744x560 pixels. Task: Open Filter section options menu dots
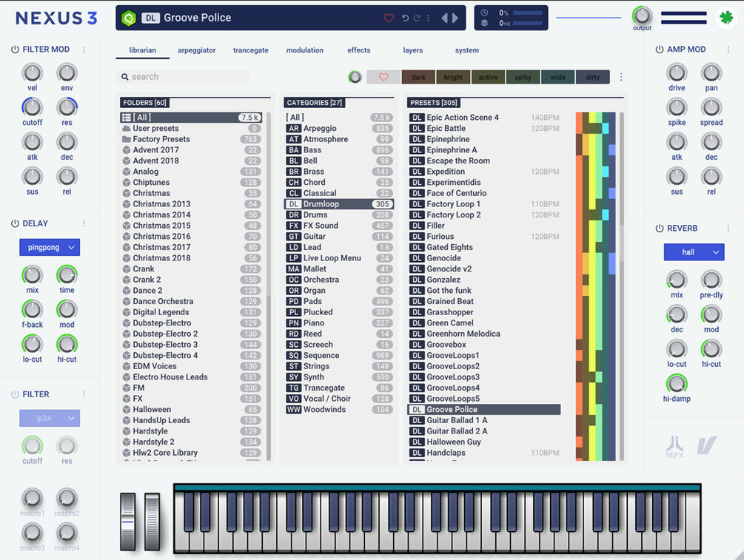point(84,394)
